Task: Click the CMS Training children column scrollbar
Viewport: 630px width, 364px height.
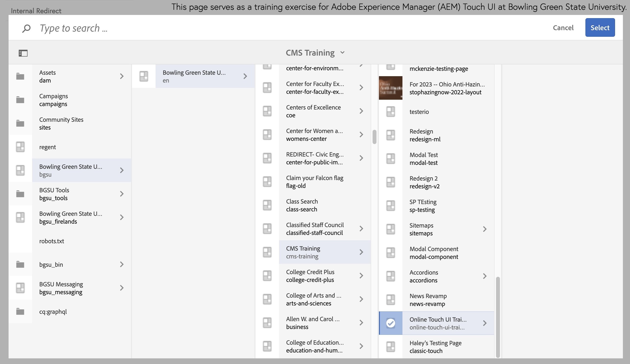Action: click(498, 317)
